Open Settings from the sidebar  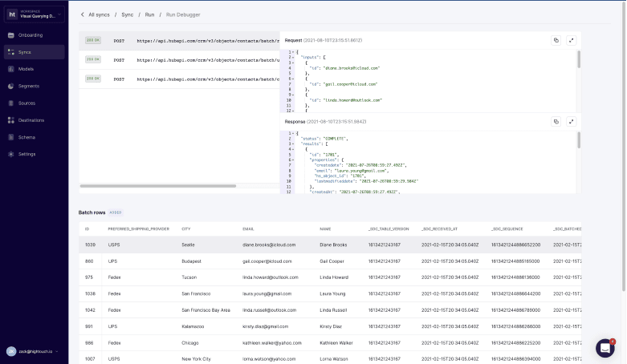pyautogui.click(x=26, y=154)
